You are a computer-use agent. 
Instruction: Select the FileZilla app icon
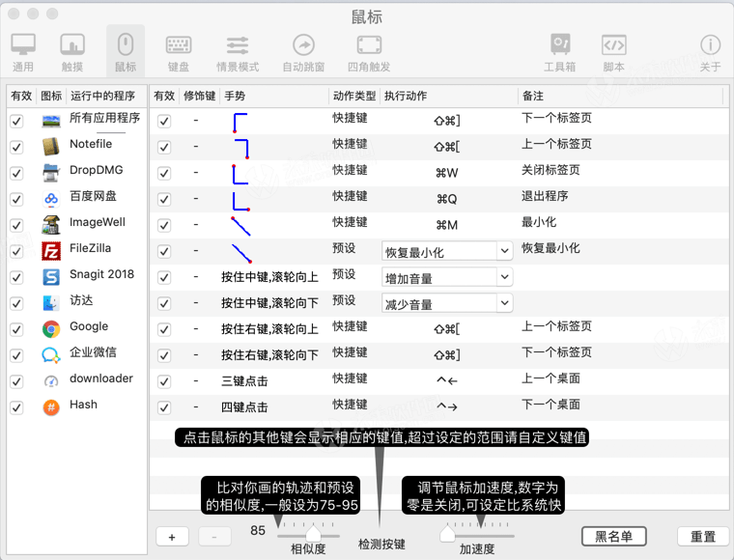point(51,251)
